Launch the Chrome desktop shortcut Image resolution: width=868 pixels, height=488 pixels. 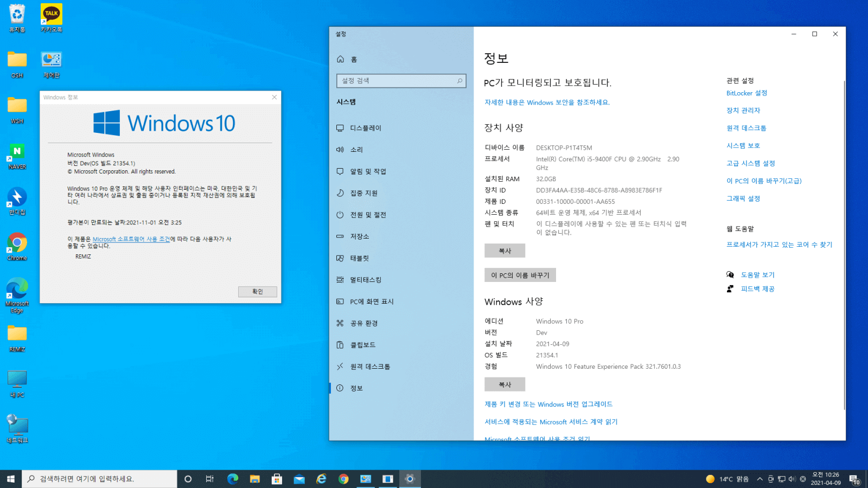[17, 247]
